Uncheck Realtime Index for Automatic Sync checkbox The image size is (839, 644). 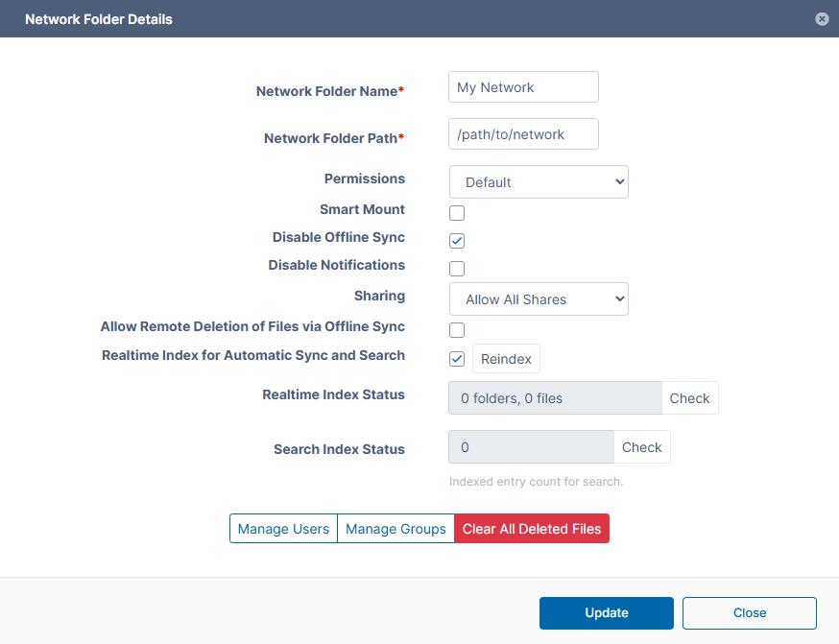[x=457, y=359]
